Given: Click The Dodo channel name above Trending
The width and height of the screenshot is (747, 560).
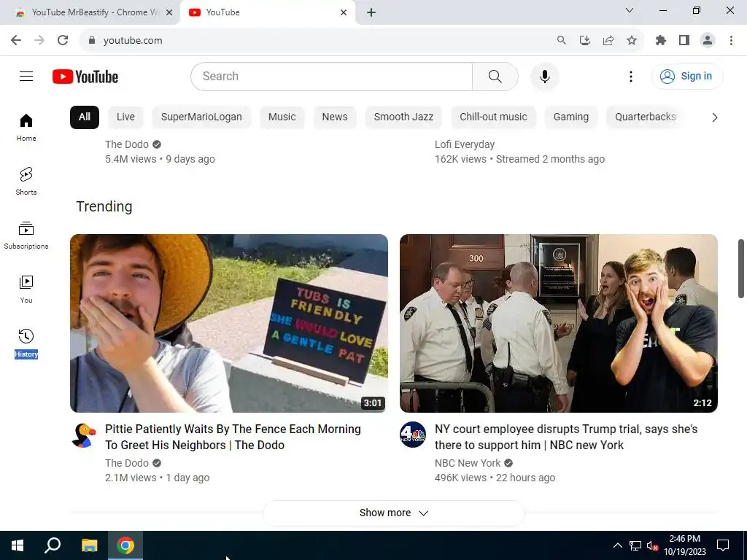Looking at the screenshot, I should (127, 144).
